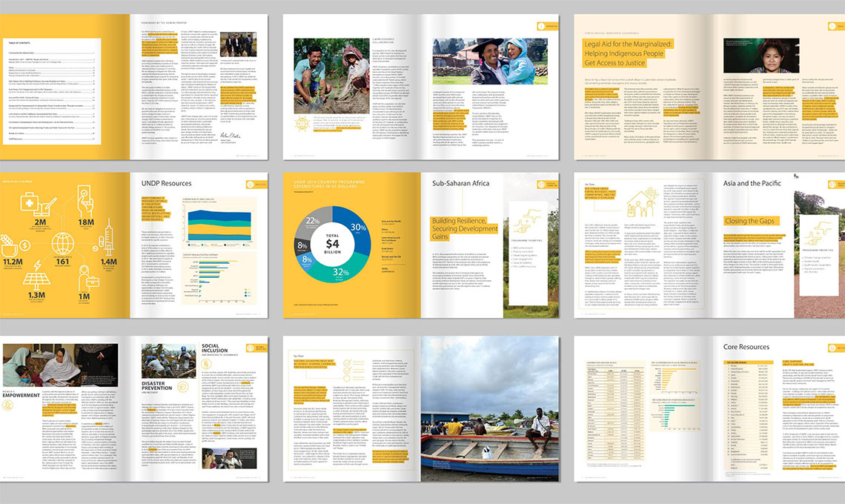Click the Building Resilience, Securing Development Gains headline
Image resolution: width=845 pixels, height=504 pixels.
[463, 227]
